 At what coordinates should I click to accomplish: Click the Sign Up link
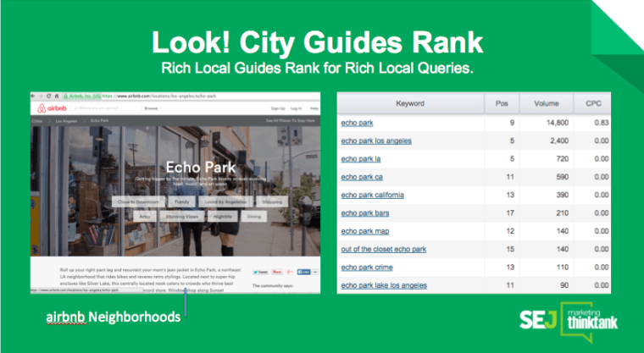pyautogui.click(x=278, y=108)
